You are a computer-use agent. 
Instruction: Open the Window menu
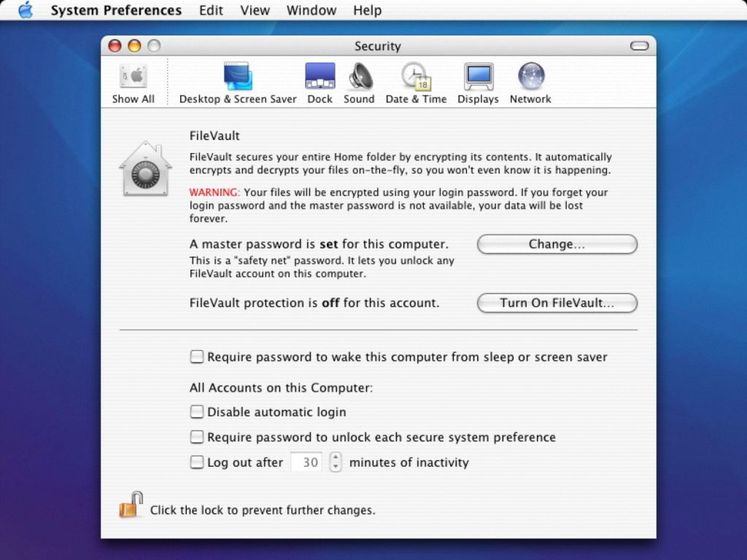click(311, 10)
